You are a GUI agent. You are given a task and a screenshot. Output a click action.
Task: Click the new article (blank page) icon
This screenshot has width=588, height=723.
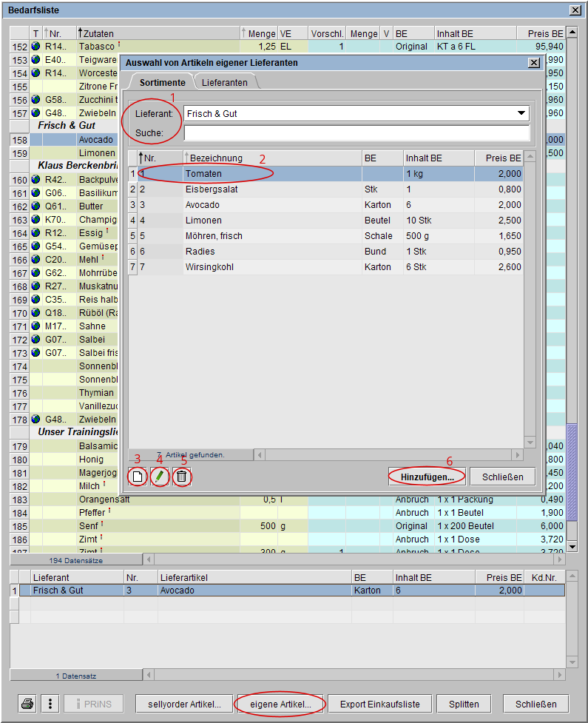(137, 477)
